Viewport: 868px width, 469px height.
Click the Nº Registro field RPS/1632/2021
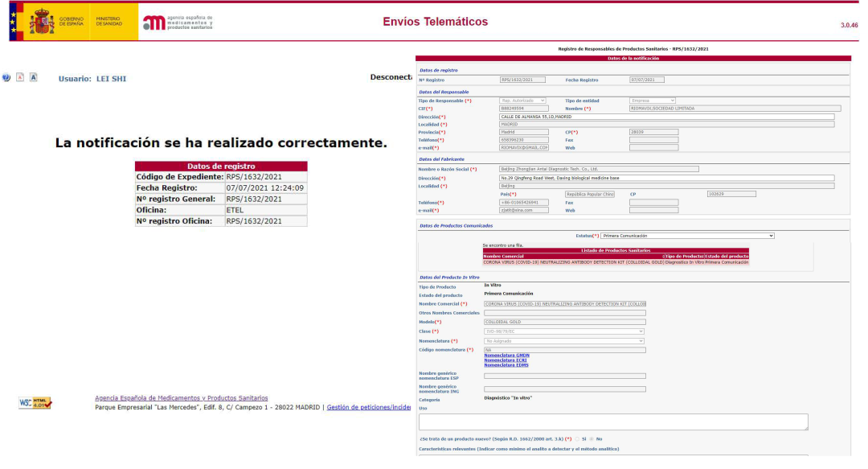[x=522, y=80]
